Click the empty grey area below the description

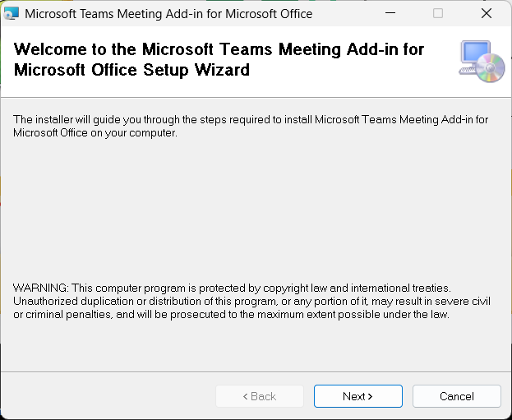[255, 205]
